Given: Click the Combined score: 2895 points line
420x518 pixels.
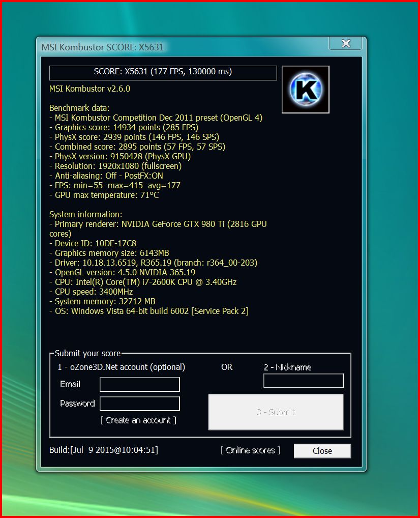Looking at the screenshot, I should pyautogui.click(x=137, y=147).
